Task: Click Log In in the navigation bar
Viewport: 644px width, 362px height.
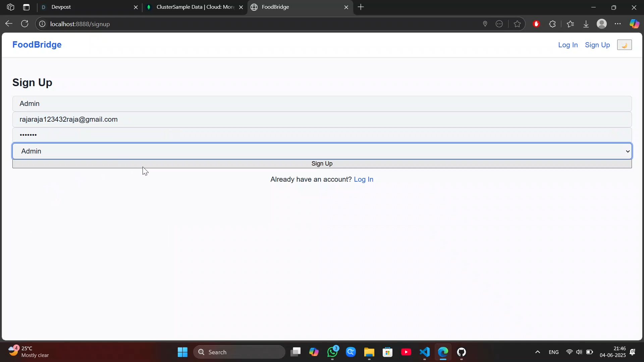Action: [568, 45]
